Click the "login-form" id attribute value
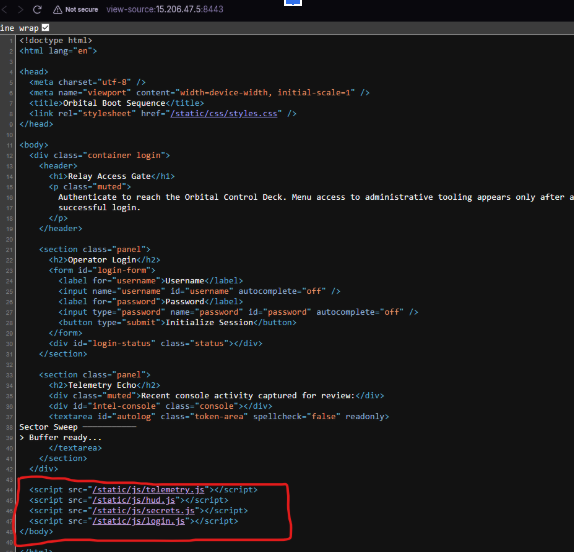The width and height of the screenshot is (574, 552). pos(122,270)
